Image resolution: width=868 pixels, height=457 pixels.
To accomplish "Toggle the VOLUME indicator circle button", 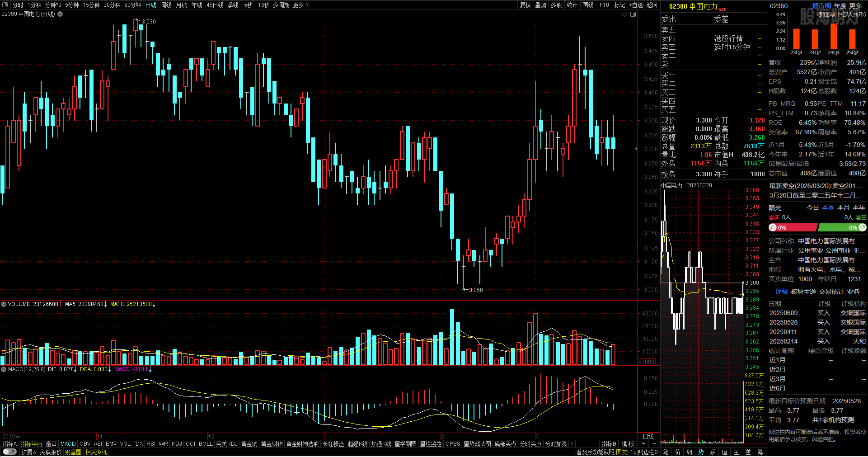I will point(4,304).
